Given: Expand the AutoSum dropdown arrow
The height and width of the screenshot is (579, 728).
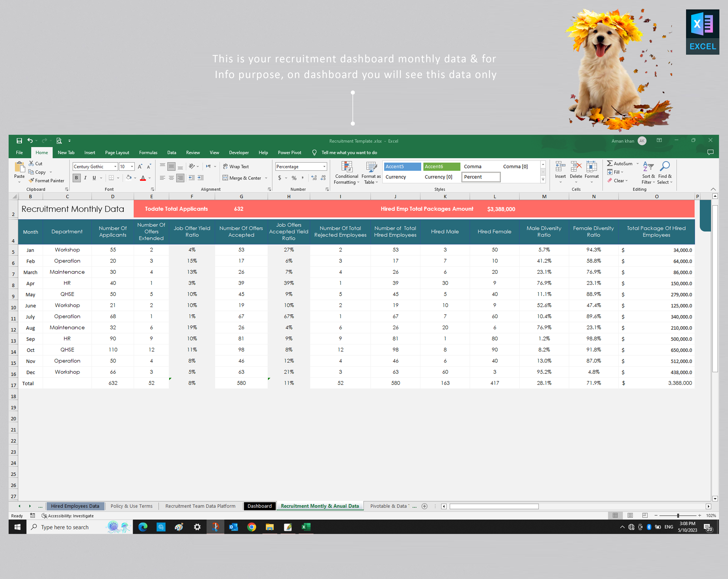Looking at the screenshot, I should pos(638,164).
